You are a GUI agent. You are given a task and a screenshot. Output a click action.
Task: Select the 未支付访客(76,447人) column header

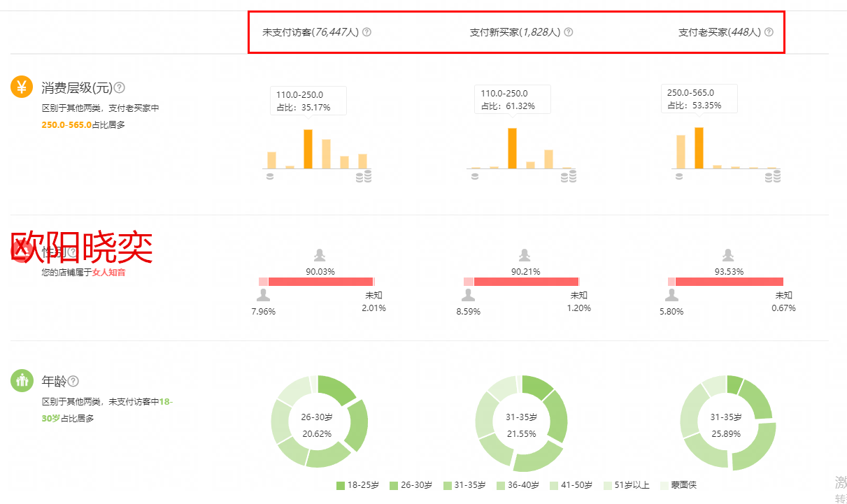tap(310, 32)
